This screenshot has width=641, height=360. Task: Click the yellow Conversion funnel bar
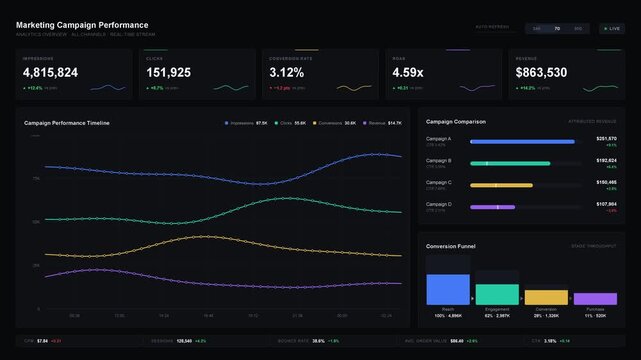pos(546,297)
